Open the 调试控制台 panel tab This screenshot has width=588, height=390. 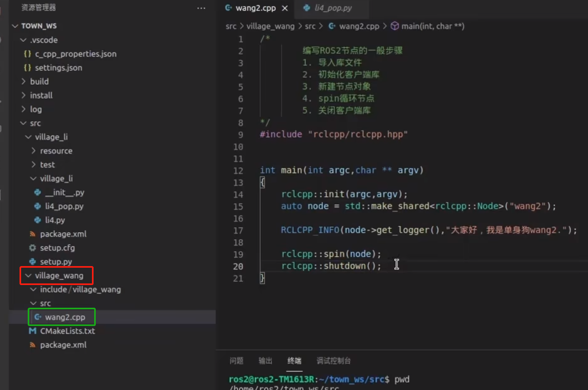(x=333, y=361)
